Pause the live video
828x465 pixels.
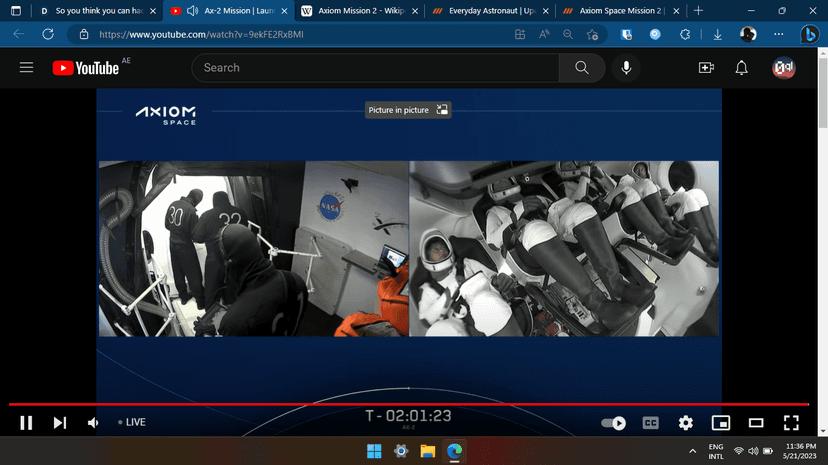pos(26,423)
